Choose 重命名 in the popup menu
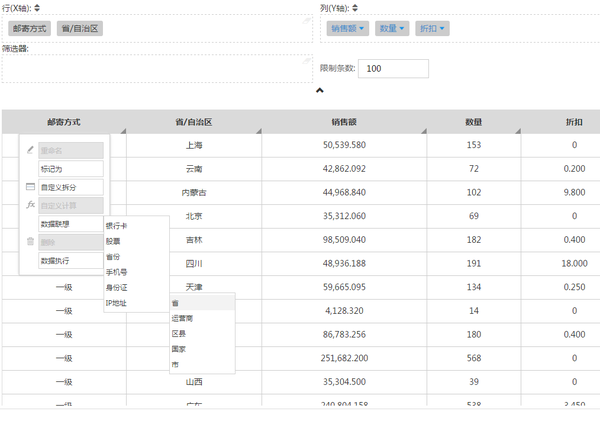600x437 pixels. [x=71, y=150]
